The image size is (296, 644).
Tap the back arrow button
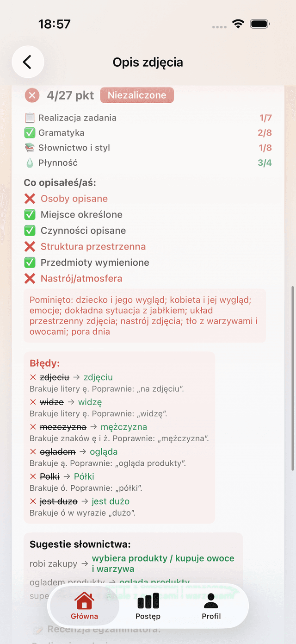click(28, 62)
